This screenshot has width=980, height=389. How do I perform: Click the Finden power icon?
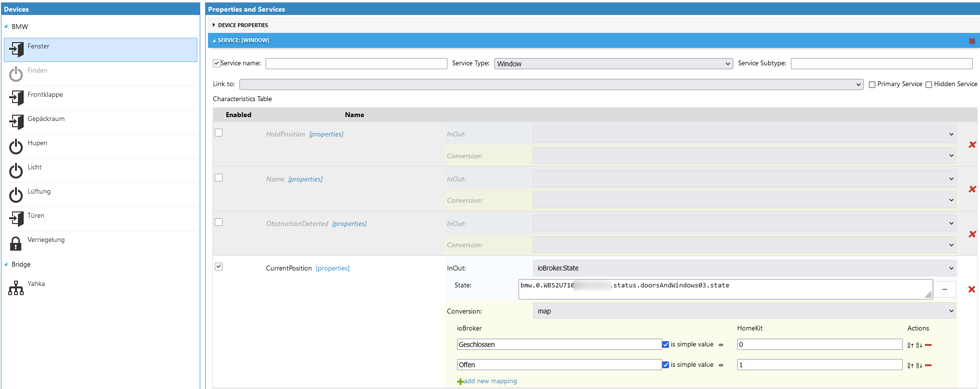click(16, 74)
